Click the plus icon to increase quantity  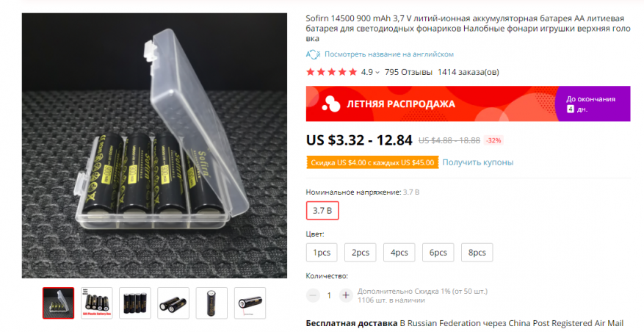346,295
